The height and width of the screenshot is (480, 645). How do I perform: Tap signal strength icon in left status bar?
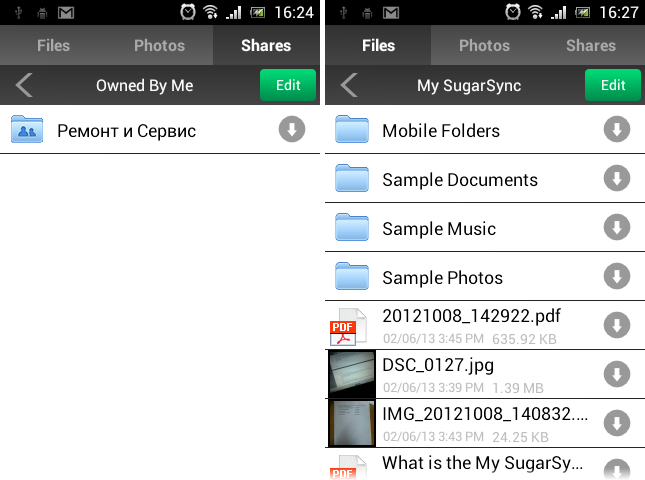tap(234, 12)
